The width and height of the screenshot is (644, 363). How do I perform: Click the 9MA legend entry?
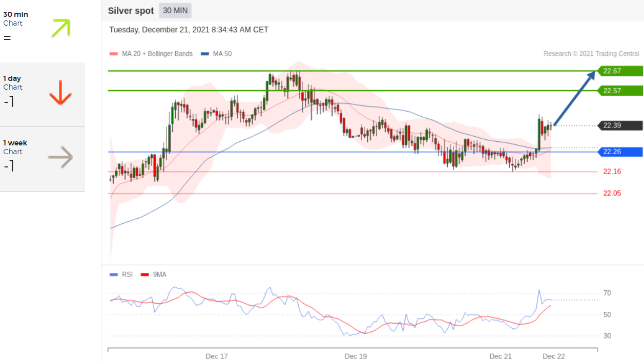point(153,274)
